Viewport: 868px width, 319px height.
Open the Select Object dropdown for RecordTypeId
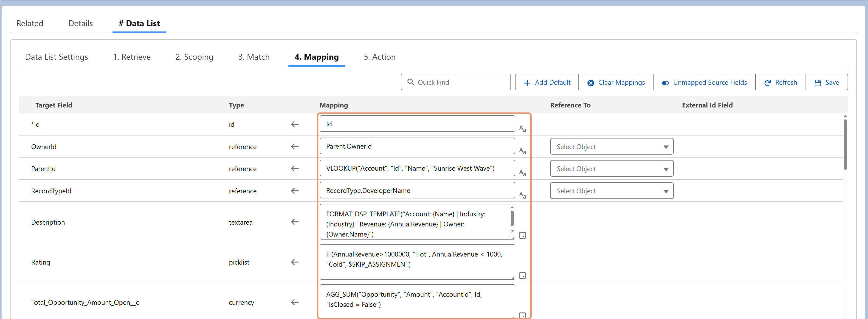(x=612, y=191)
